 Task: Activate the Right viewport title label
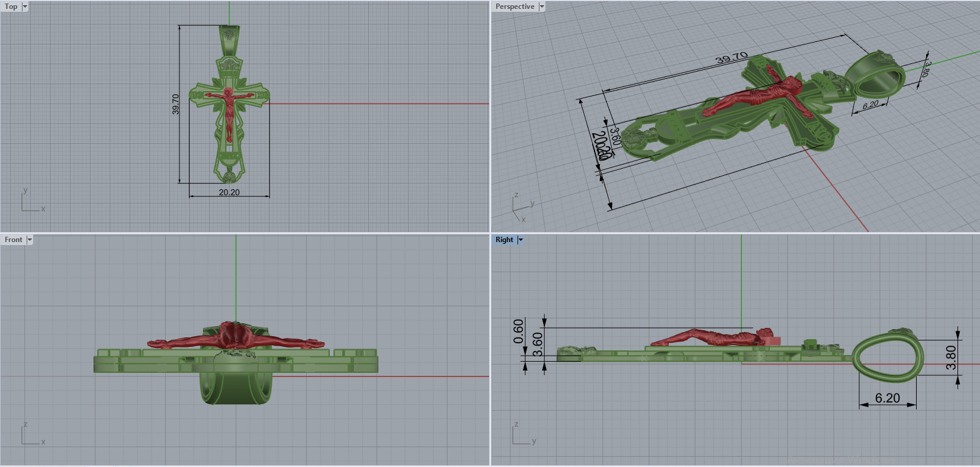tap(505, 240)
